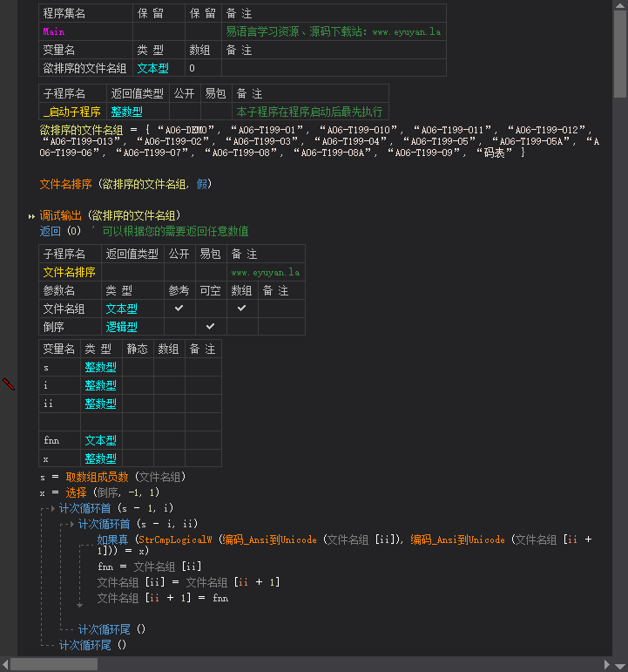Click the fnn = 文件名组 [ii] line
Viewport: 628px width, 672px height.
[150, 567]
